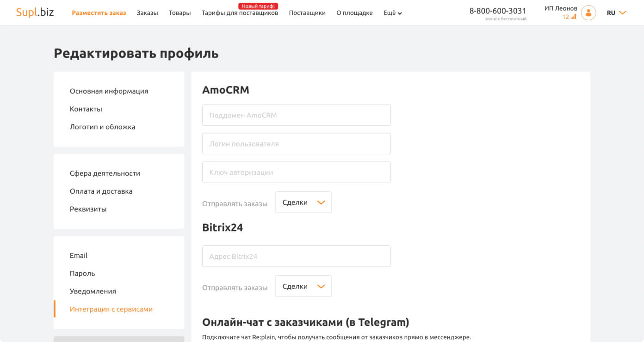Screen dimensions: 644x342
Task: Focus the Логин пользователя field
Action: click(297, 144)
